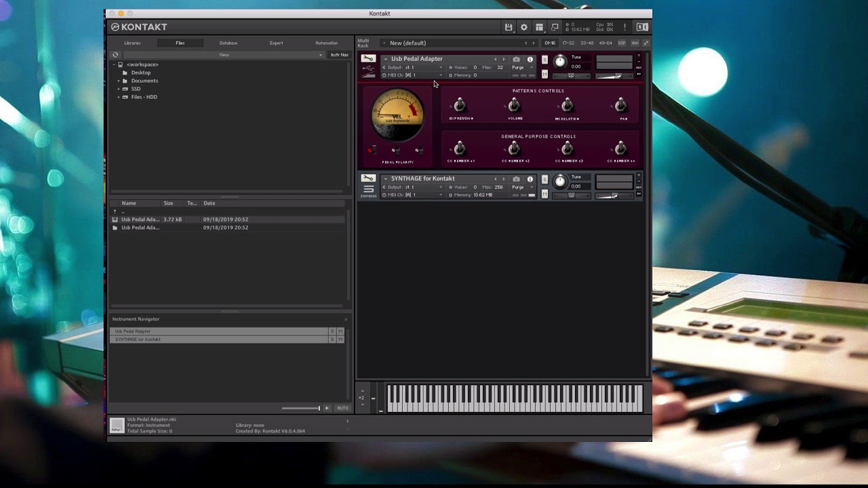Switch to the Files tab

180,43
